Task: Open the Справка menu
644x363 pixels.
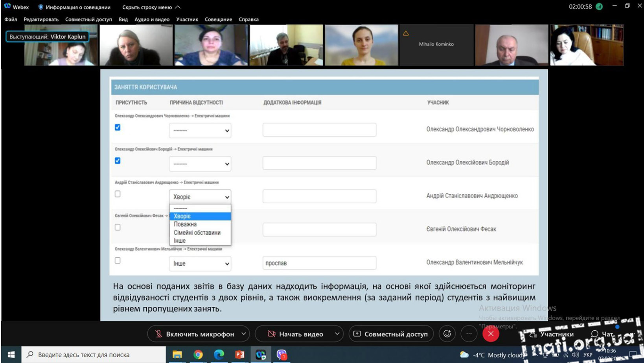Action: [248, 19]
